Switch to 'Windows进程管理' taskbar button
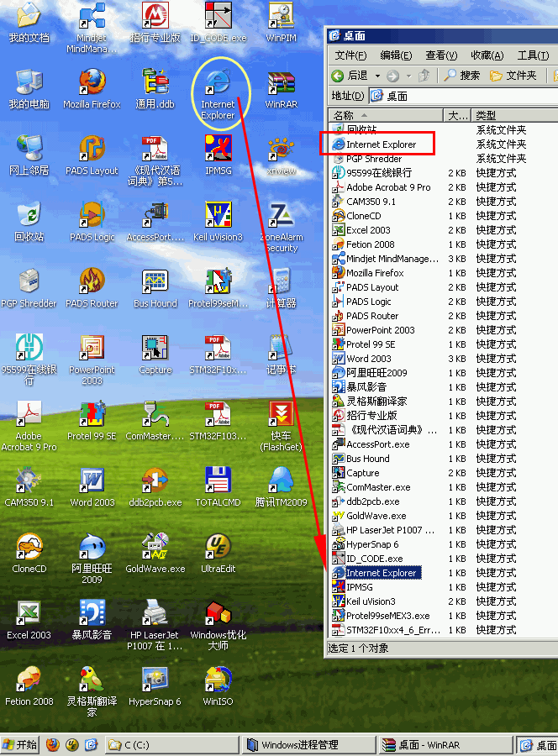The image size is (558, 756). point(308,745)
